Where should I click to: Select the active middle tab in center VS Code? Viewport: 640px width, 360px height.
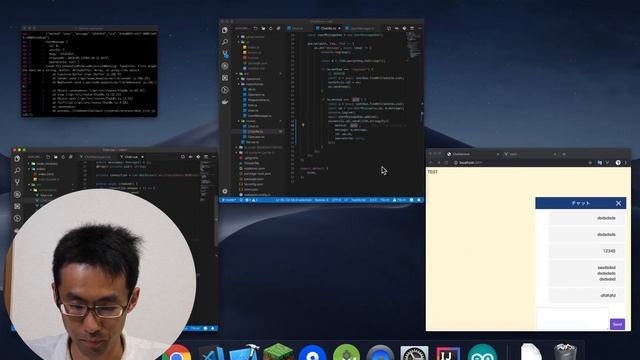click(x=329, y=29)
